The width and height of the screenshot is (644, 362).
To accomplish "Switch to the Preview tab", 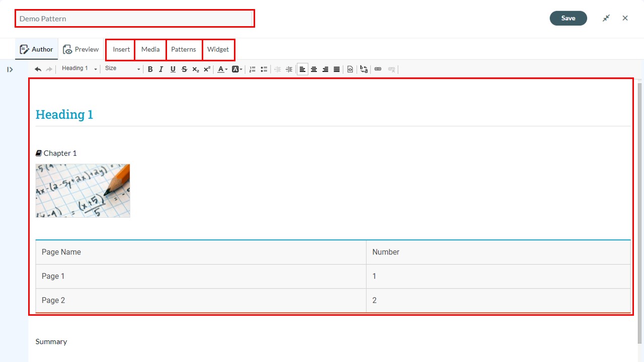I will 81,49.
